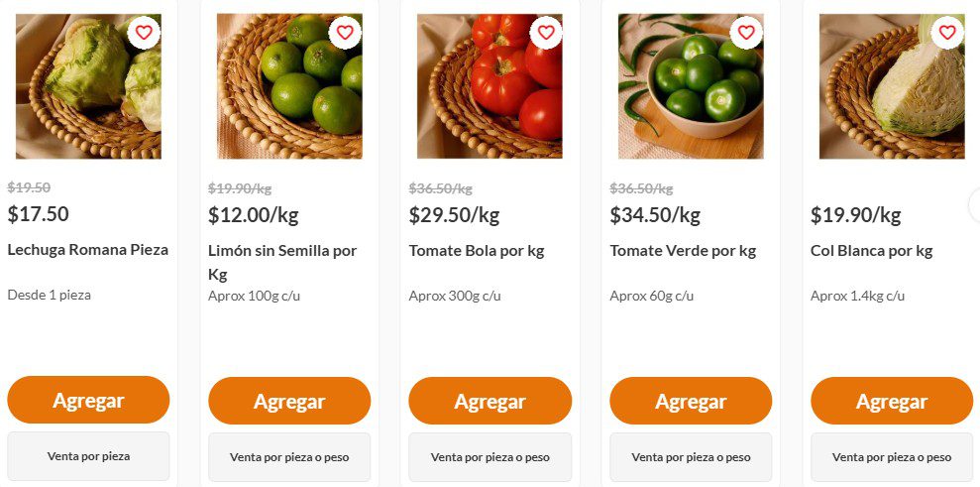Add Lechuga Romana with Agregar button

[x=88, y=400]
